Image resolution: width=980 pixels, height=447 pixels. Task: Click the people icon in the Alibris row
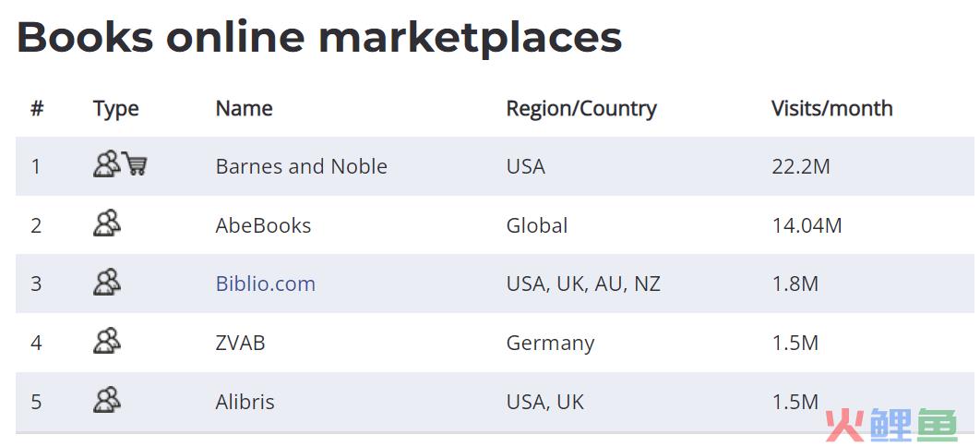coord(107,400)
